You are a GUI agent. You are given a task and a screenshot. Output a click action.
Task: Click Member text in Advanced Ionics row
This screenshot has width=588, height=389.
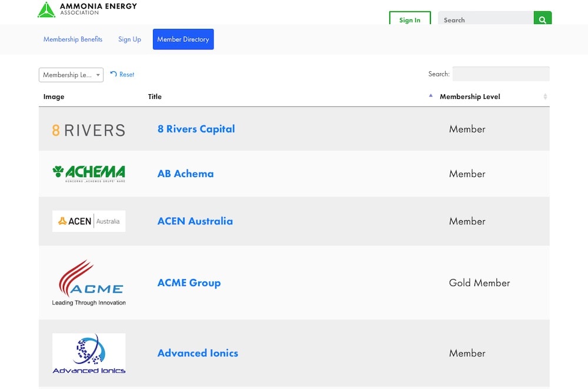[467, 353]
